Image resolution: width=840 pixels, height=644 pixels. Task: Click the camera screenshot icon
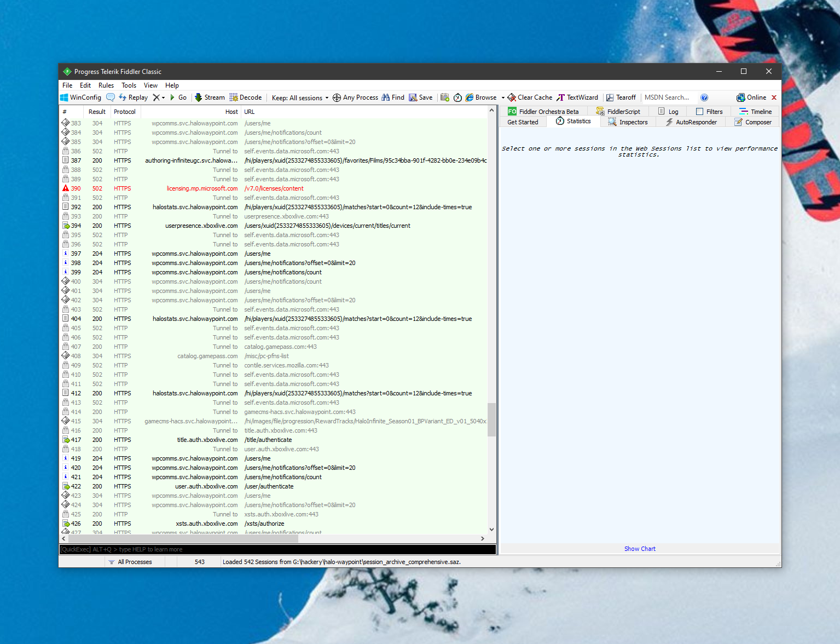point(445,97)
